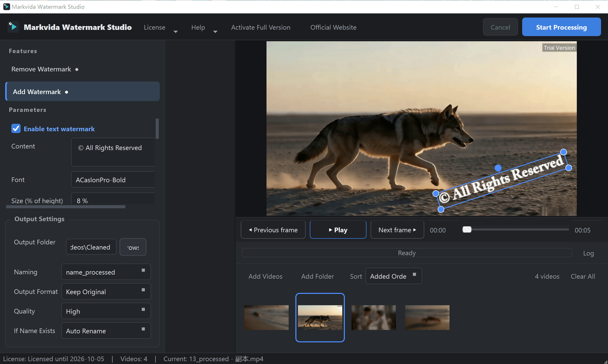Screen dimensions: 608x364
Task: Select the two people video thumbnail
Action: coord(373,317)
